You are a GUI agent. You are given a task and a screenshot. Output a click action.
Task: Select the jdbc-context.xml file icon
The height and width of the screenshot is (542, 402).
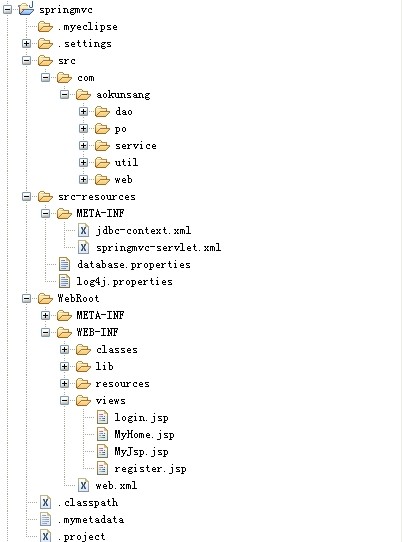[83, 230]
